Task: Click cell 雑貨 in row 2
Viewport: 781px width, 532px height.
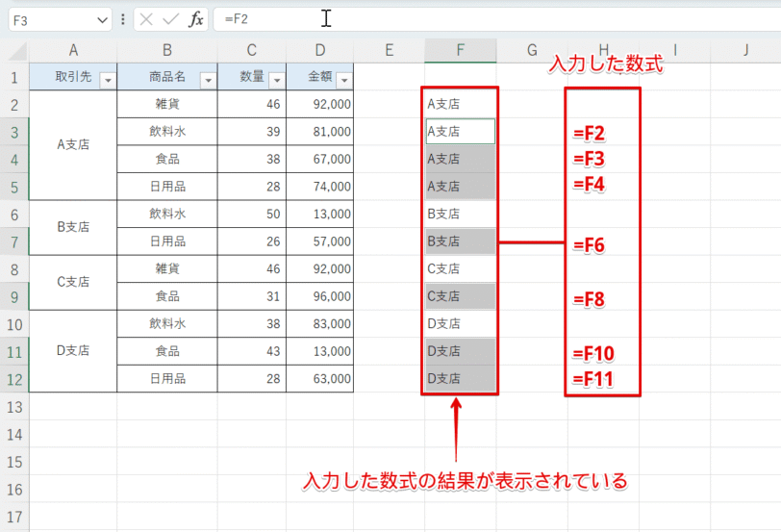Action: [x=167, y=104]
